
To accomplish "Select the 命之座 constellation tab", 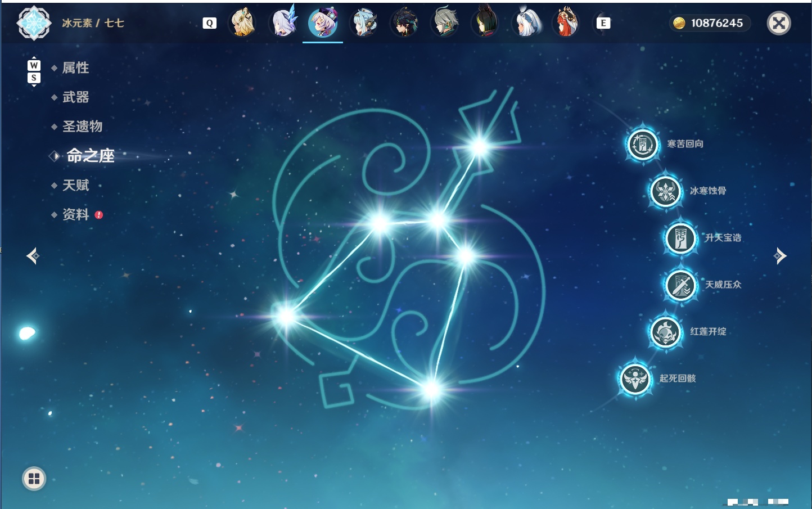I will coord(90,156).
